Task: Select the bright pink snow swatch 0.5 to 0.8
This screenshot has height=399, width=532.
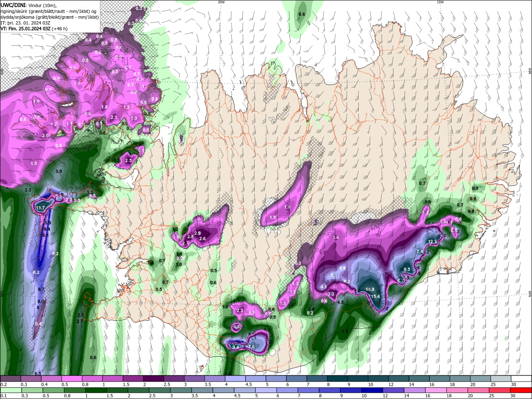Action: [71, 379]
